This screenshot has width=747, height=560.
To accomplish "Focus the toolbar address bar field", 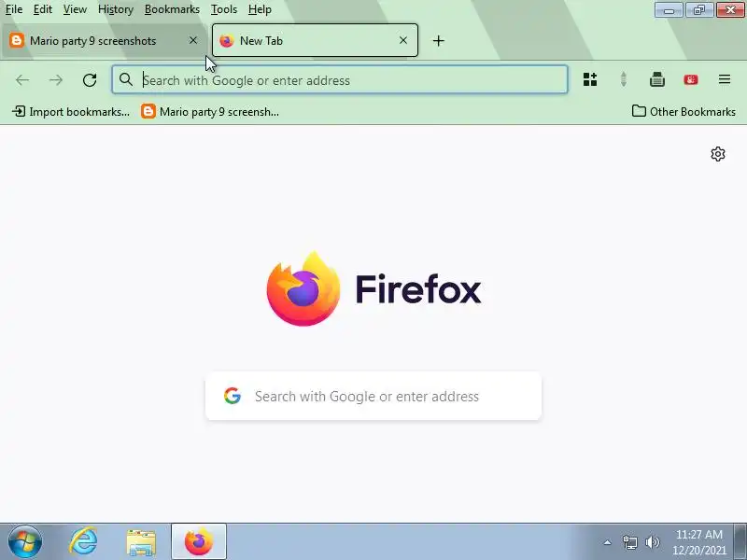I will click(340, 79).
